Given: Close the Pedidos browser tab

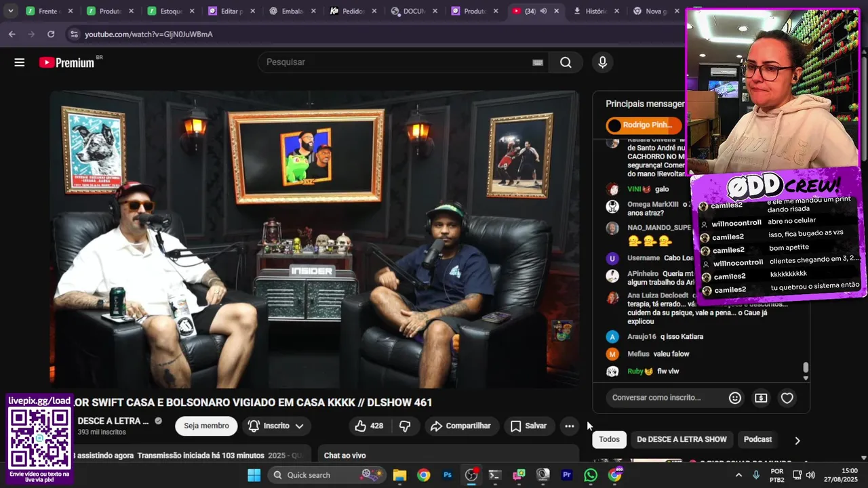Looking at the screenshot, I should click(374, 11).
